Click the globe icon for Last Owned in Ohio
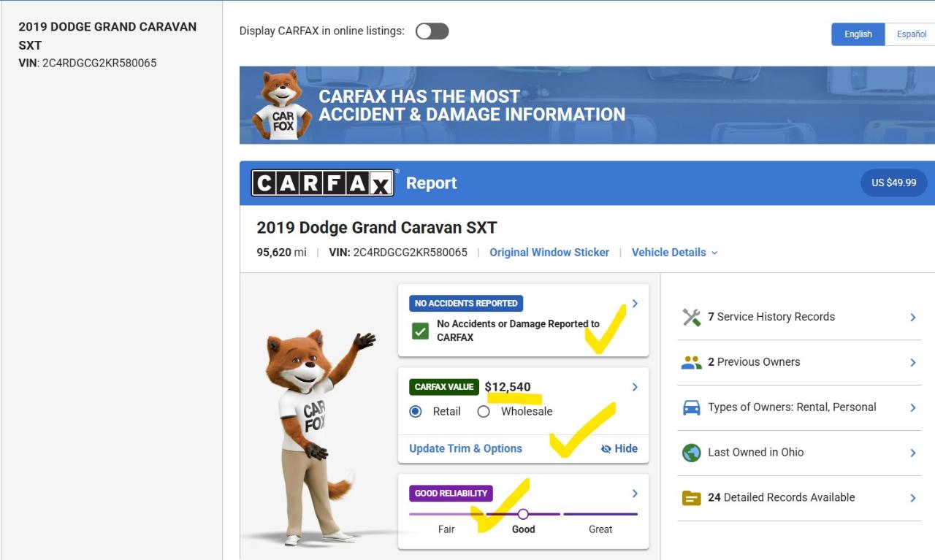The image size is (935, 560). [691, 453]
